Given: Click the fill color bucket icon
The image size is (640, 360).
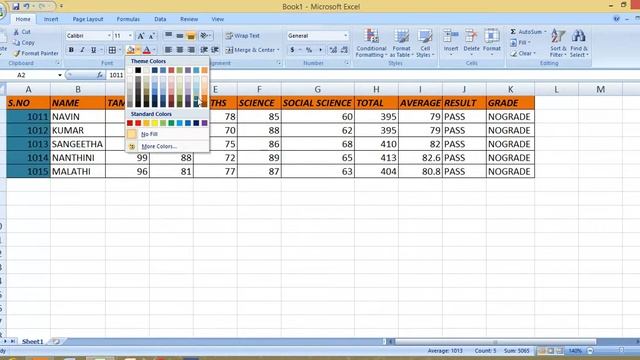Looking at the screenshot, I should [131, 50].
